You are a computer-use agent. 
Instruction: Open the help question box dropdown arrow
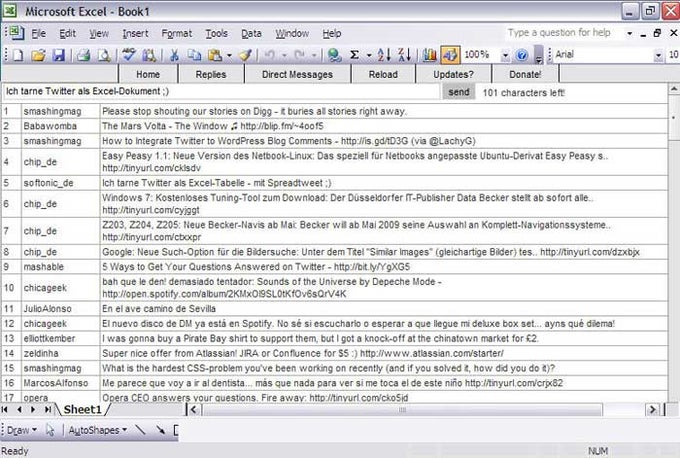coord(629,33)
